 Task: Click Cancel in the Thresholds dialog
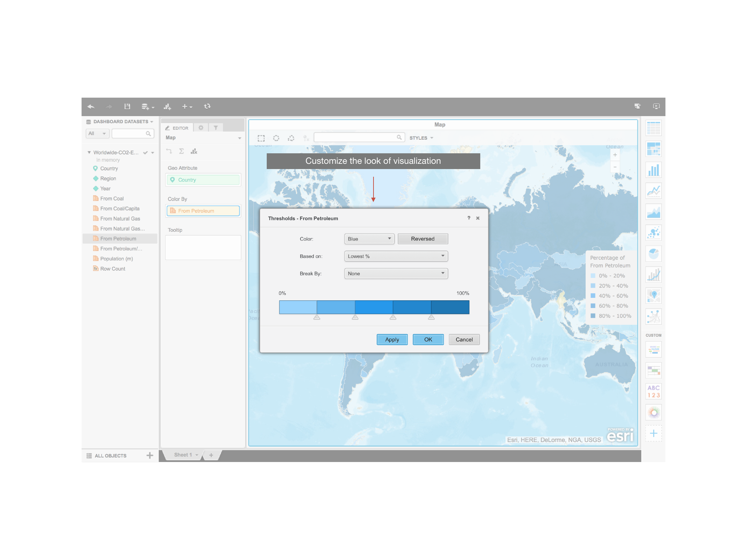464,339
